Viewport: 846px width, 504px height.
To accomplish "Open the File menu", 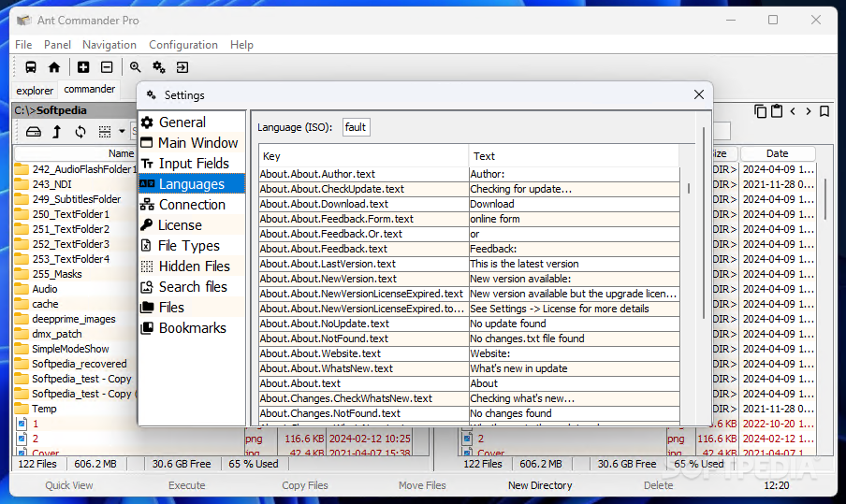I will click(23, 45).
